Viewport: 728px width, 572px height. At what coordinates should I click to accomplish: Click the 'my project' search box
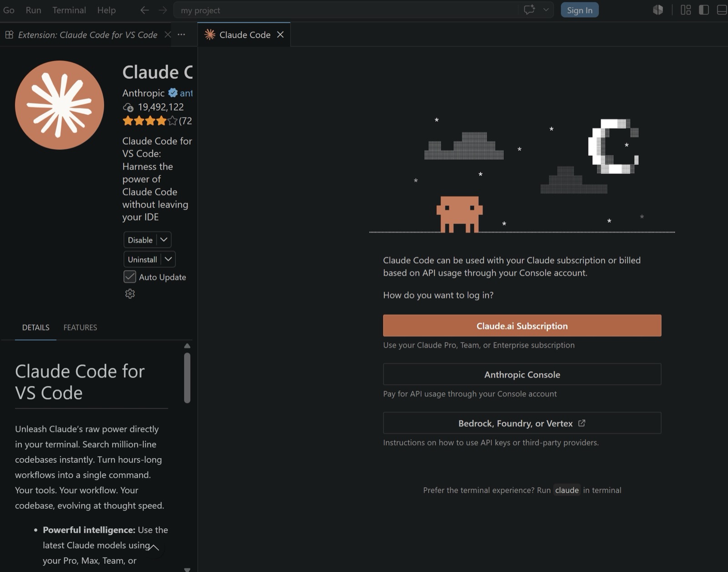point(346,10)
